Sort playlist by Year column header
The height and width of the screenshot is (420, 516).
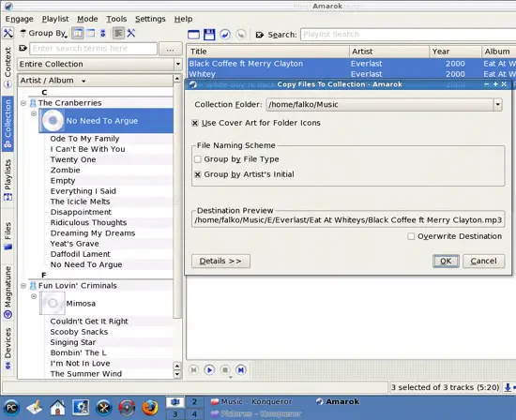[455, 52]
